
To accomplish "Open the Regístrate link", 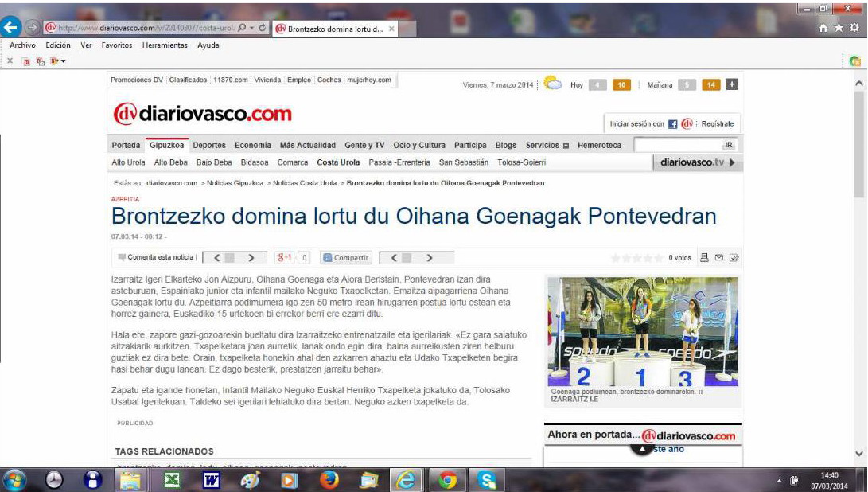I will [x=718, y=124].
